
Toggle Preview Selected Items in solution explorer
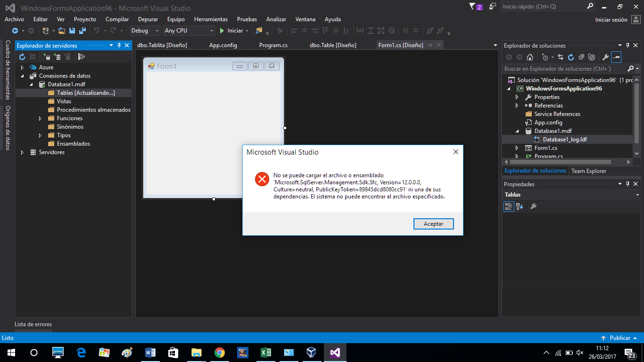point(616,57)
